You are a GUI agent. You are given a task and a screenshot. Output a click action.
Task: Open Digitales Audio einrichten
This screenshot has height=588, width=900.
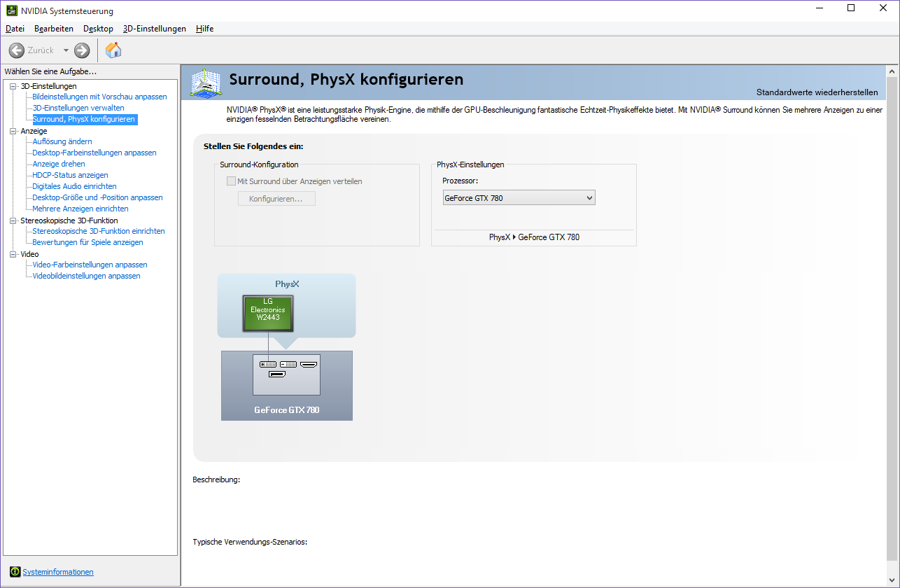coord(74,186)
